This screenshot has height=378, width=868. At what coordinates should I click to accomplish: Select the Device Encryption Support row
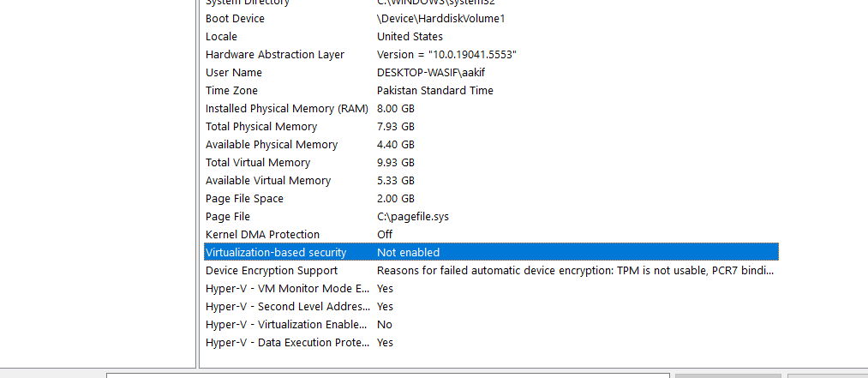click(x=272, y=271)
